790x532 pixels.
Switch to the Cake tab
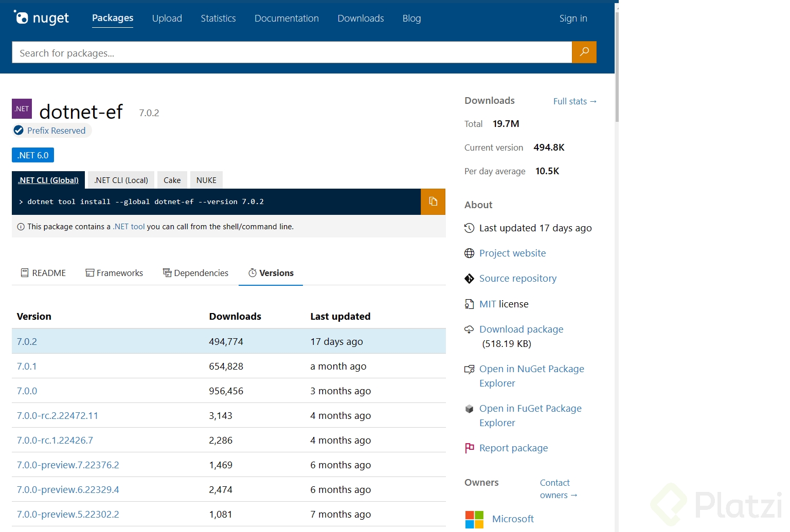[x=172, y=180]
